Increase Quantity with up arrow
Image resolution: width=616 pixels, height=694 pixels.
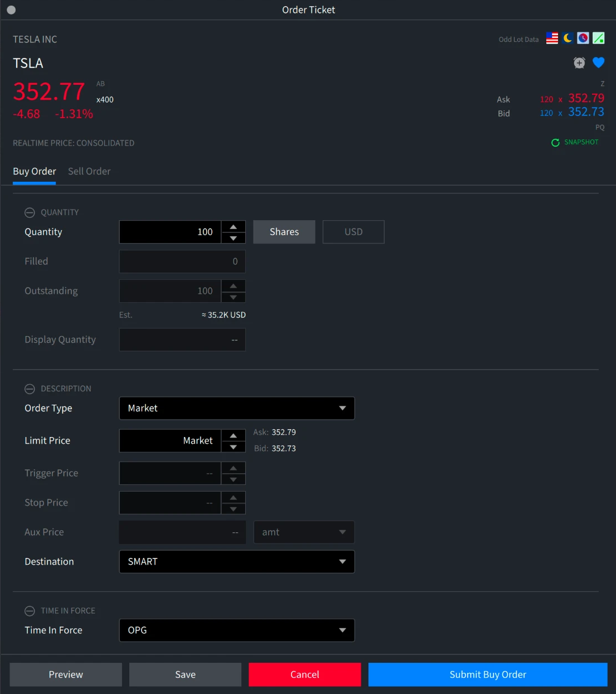click(234, 226)
